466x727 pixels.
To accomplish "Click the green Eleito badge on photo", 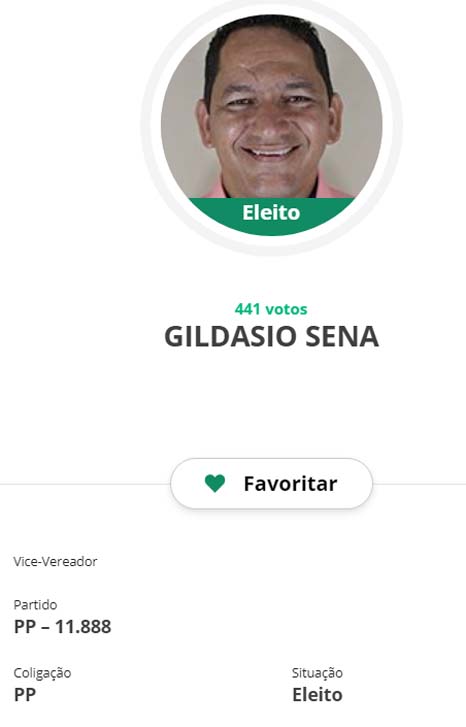I will coord(271,213).
